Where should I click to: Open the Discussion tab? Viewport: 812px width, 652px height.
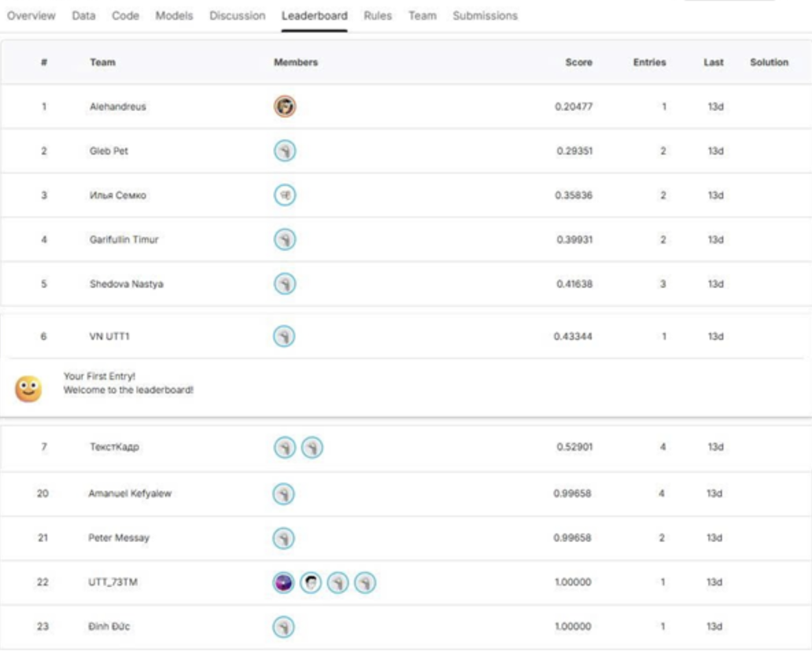[237, 16]
